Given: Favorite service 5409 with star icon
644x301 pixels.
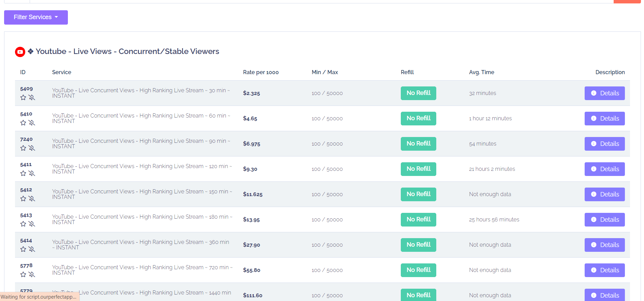Looking at the screenshot, I should pyautogui.click(x=23, y=98).
